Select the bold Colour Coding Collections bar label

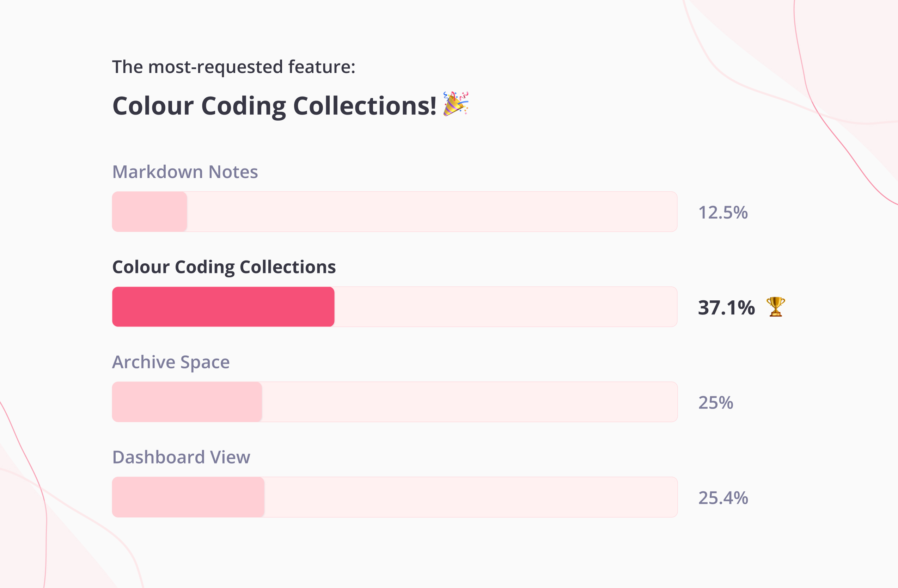point(224,267)
